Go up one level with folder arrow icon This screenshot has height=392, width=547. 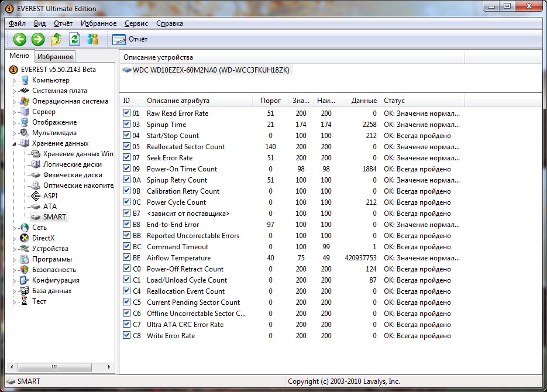point(56,39)
